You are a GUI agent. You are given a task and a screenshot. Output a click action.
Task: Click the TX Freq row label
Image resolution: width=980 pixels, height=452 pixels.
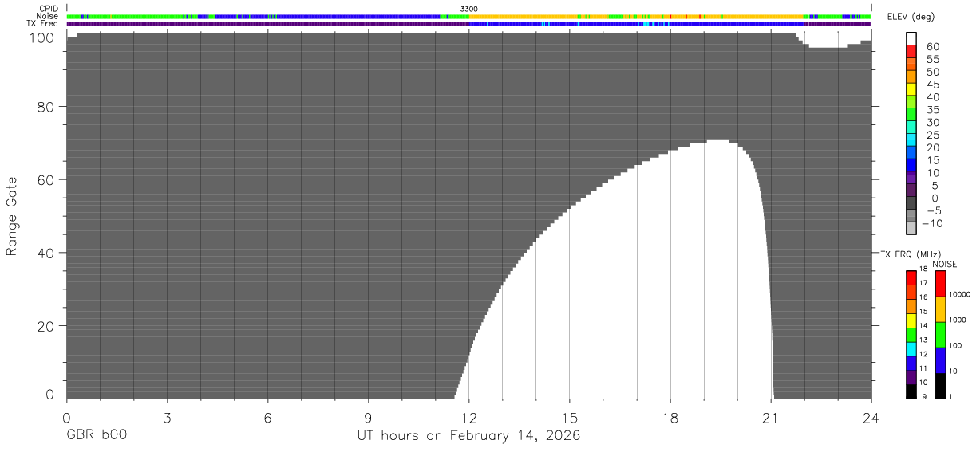(43, 24)
